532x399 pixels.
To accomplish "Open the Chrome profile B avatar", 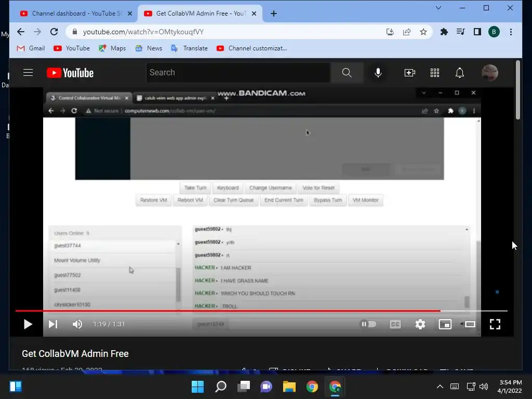I will coord(494,32).
